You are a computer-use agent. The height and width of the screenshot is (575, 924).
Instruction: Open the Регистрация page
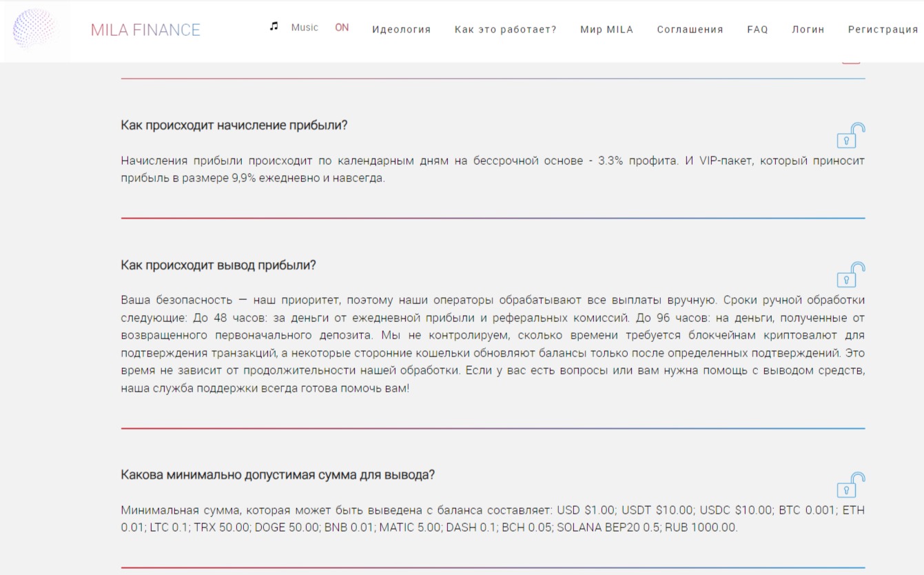point(883,30)
